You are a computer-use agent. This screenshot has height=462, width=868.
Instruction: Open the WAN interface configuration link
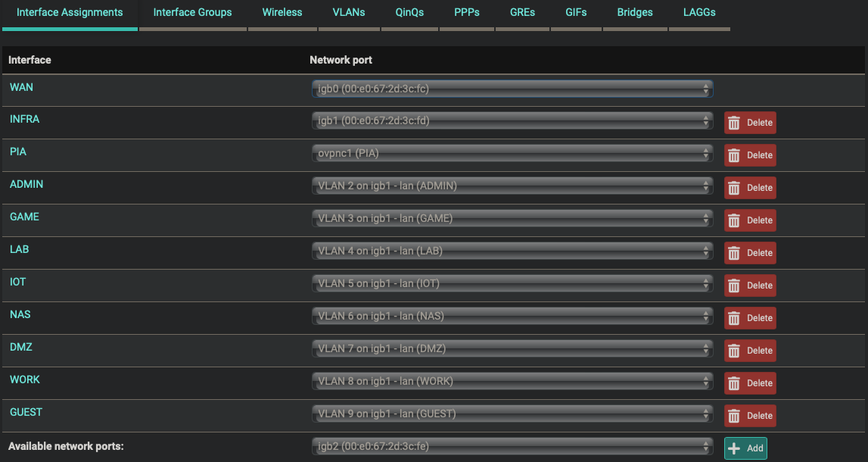21,87
